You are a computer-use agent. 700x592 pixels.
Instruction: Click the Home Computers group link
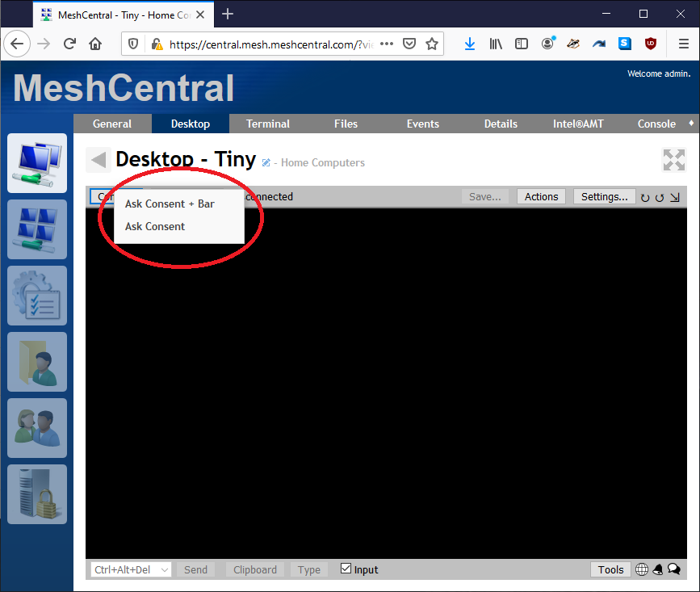tap(323, 163)
